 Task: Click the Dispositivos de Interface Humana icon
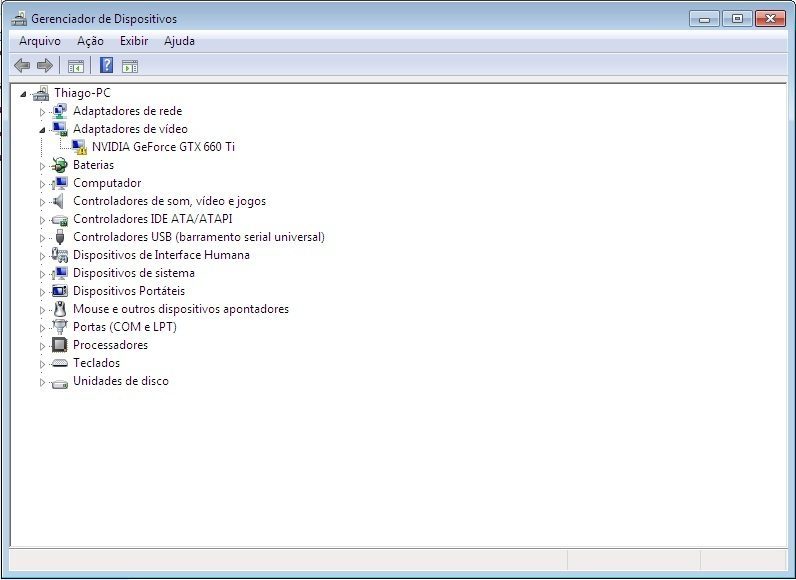[60, 255]
